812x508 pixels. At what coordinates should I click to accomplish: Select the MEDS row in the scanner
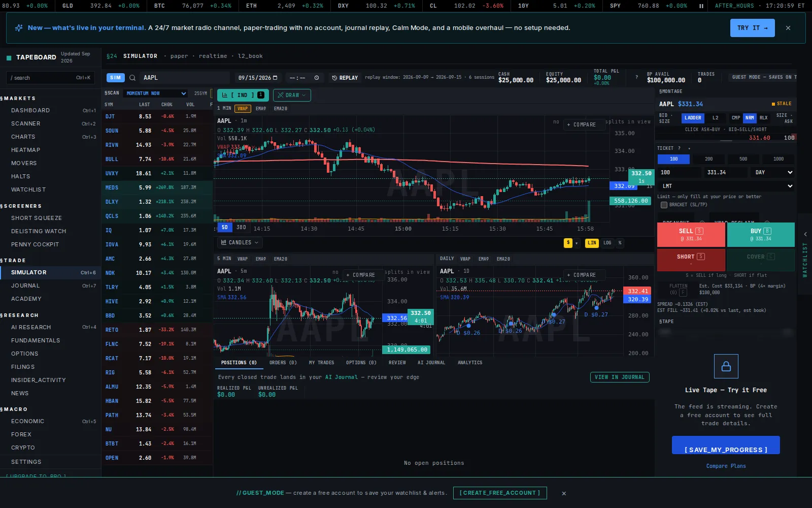(x=157, y=188)
